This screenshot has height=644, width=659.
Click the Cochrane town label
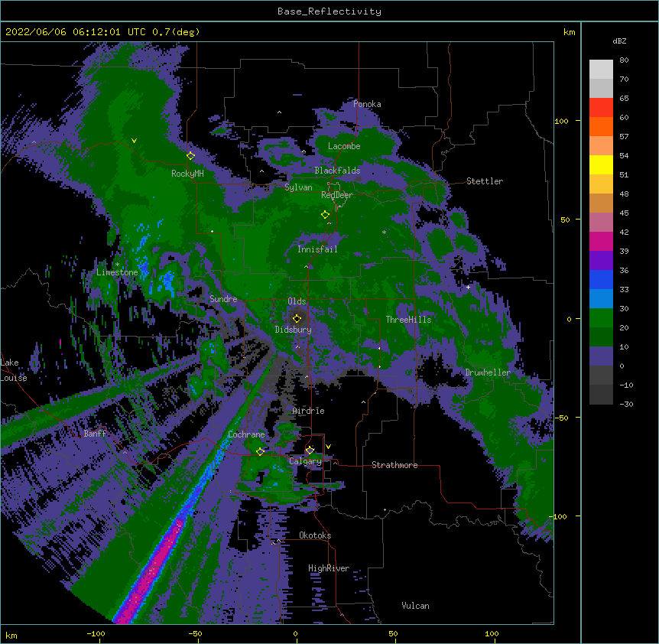tap(246, 434)
